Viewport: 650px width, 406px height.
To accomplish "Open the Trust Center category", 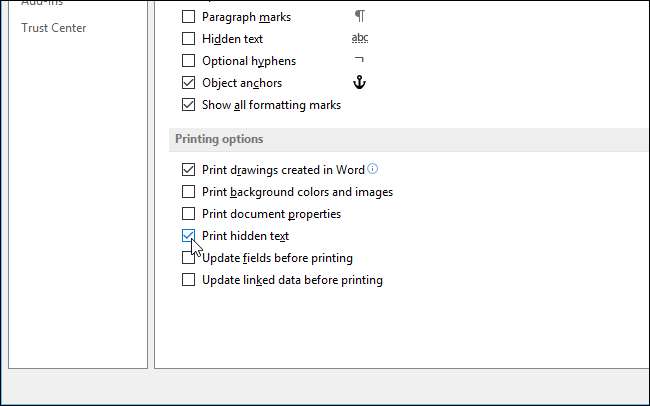I will pos(54,28).
